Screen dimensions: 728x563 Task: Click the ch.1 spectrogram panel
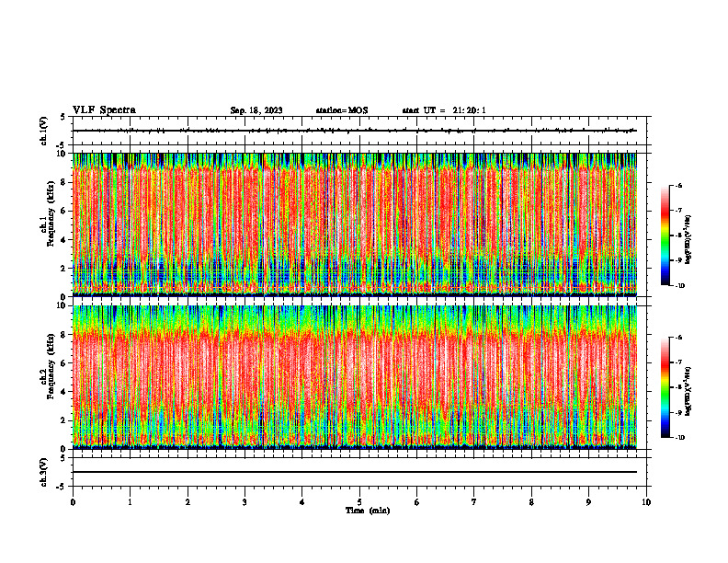tap(355, 224)
